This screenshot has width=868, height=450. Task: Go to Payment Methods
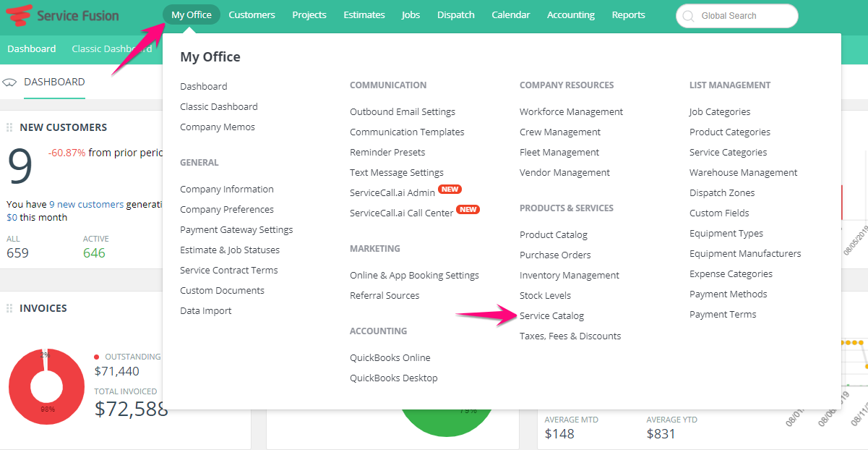[729, 294]
